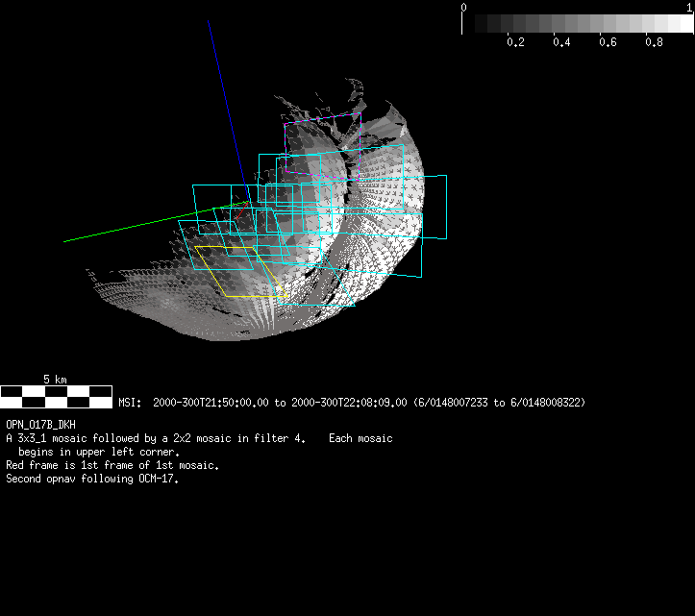
Task: Click the 0.8 tick label on colorbar
Action: tap(655, 43)
